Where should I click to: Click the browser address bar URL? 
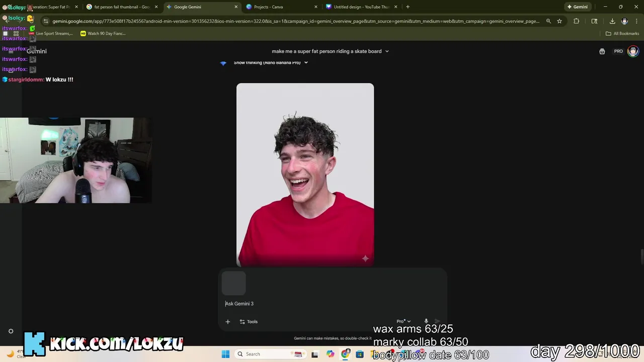295,21
